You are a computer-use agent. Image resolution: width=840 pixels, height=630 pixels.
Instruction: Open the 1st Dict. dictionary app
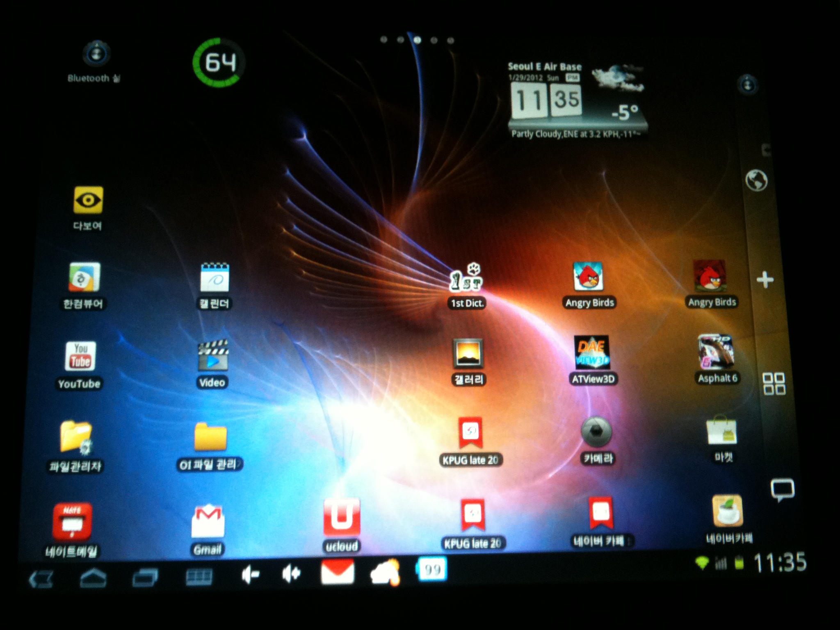[467, 277]
